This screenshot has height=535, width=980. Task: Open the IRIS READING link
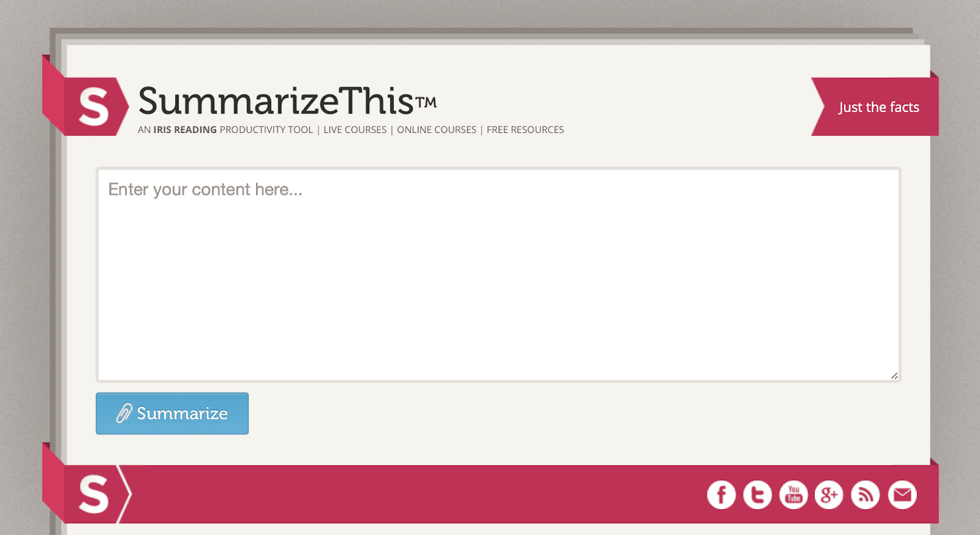click(x=185, y=130)
